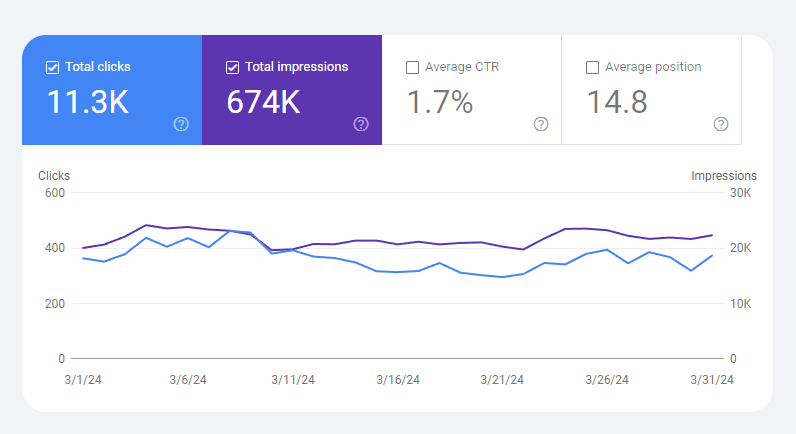The width and height of the screenshot is (796, 434).
Task: Uncheck the Total impressions checkbox
Action: click(x=233, y=68)
